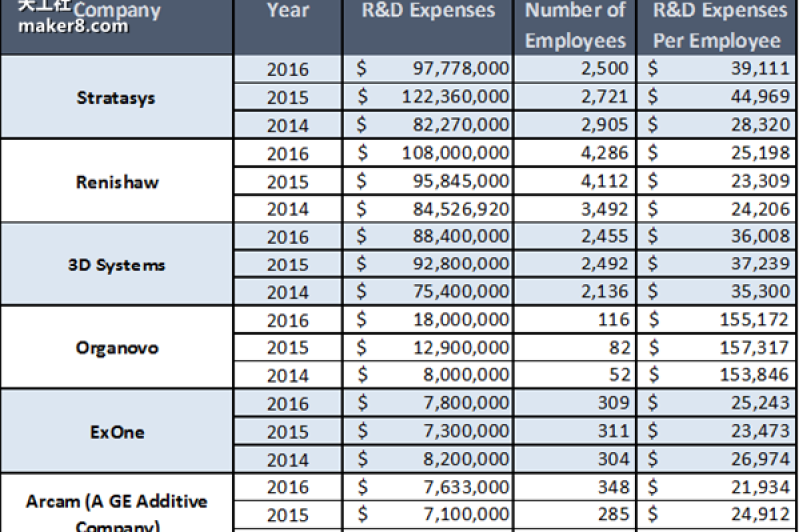
Task: Select the 4,286 employees cell
Action: coord(575,153)
